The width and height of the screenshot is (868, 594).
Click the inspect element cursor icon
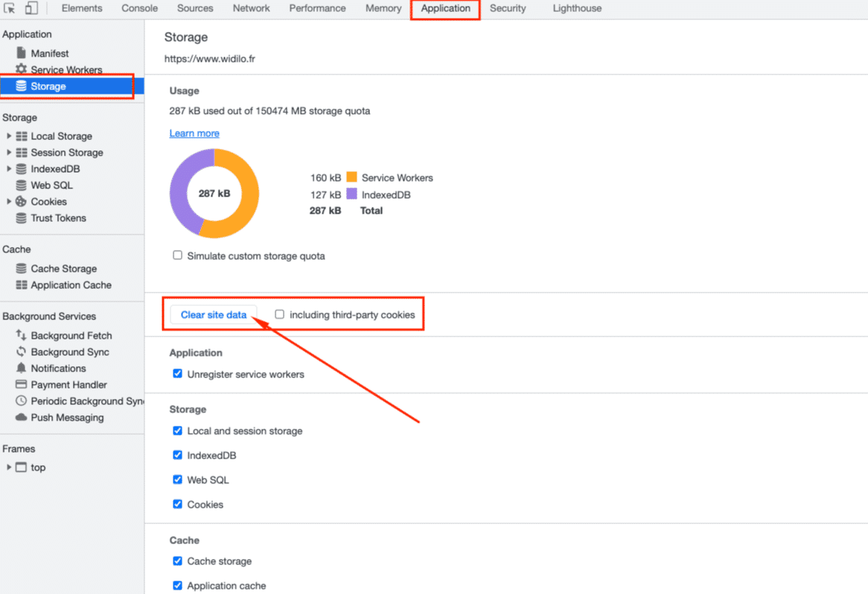pyautogui.click(x=10, y=9)
